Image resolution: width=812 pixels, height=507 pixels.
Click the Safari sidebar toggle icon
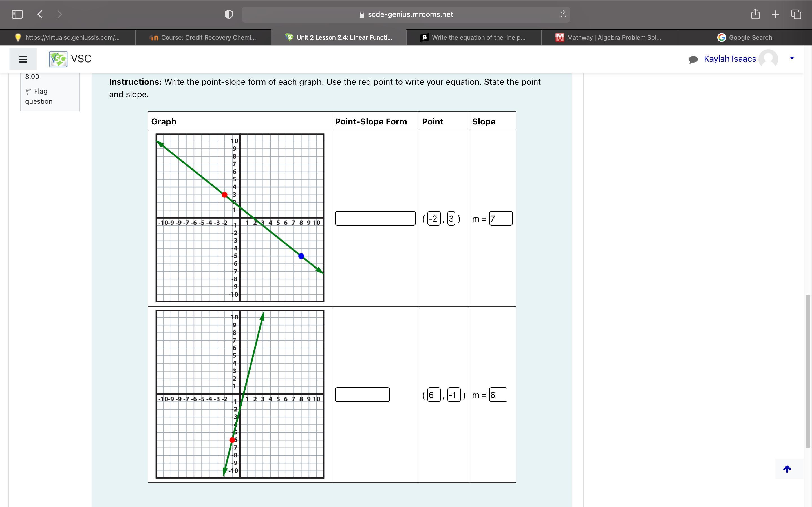[x=17, y=14]
